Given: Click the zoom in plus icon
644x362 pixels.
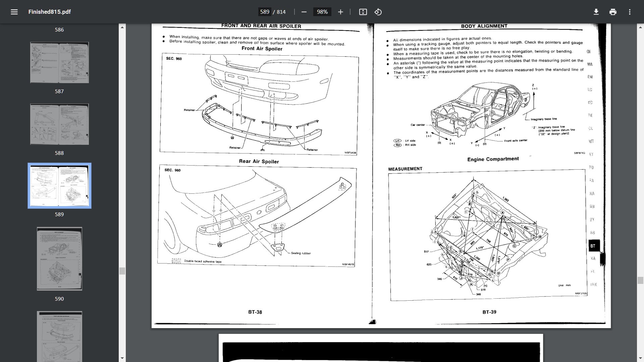Looking at the screenshot, I should coord(340,12).
